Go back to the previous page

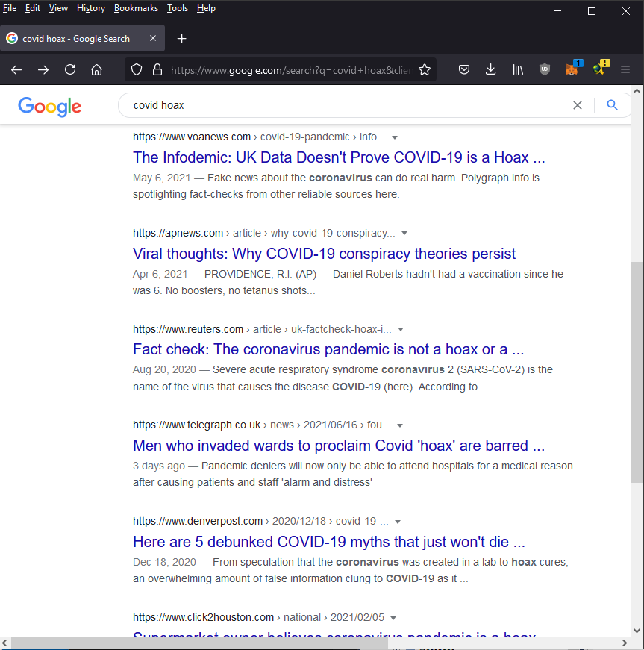[x=16, y=69]
